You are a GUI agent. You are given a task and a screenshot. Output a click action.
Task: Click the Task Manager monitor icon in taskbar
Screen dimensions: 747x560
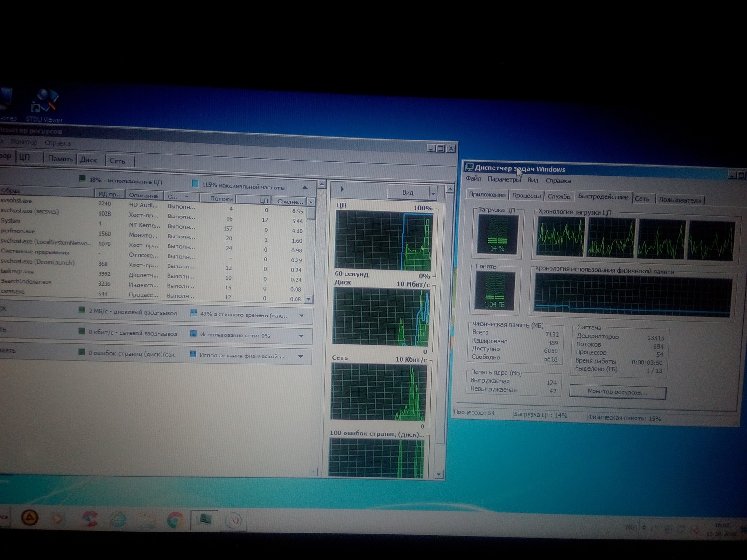[x=204, y=519]
